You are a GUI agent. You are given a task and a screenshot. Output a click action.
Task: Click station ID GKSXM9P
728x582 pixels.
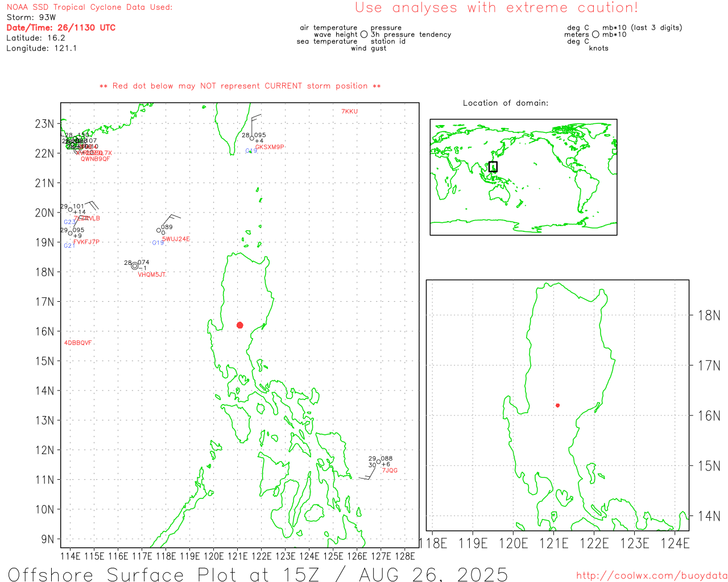[x=269, y=147]
